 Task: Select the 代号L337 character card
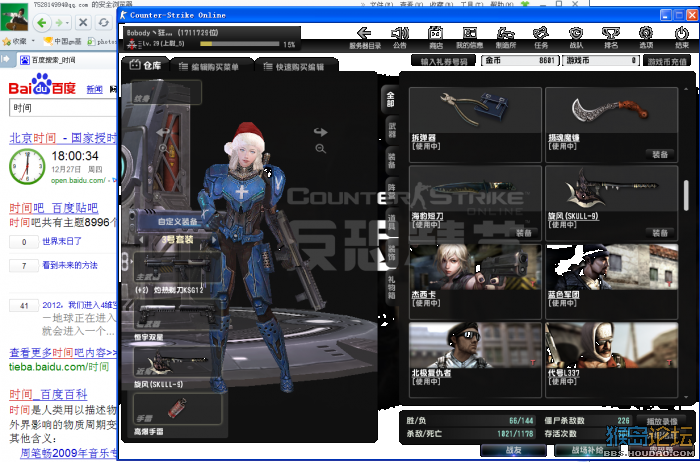(x=612, y=360)
